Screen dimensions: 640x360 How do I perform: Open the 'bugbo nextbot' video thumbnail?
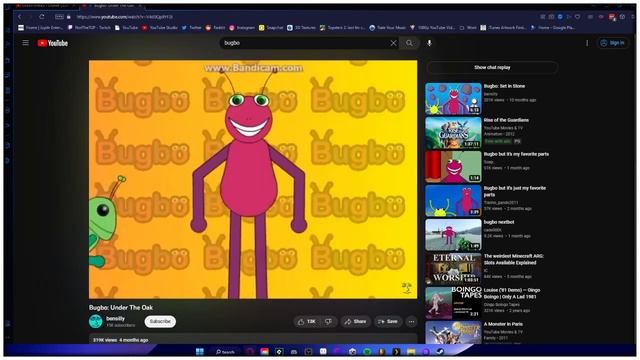[x=453, y=235]
